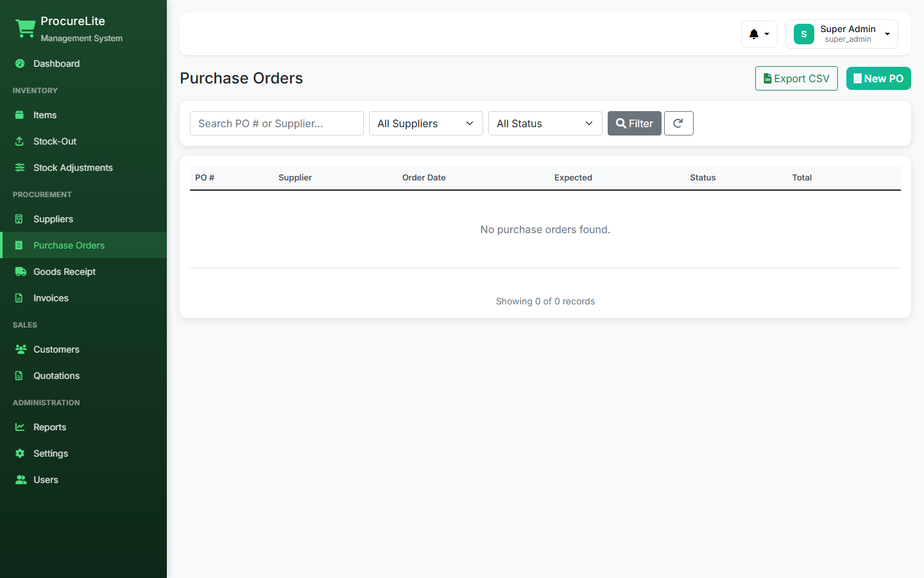Click the Goods Receipt truck icon
The width and height of the screenshot is (924, 578).
(21, 272)
